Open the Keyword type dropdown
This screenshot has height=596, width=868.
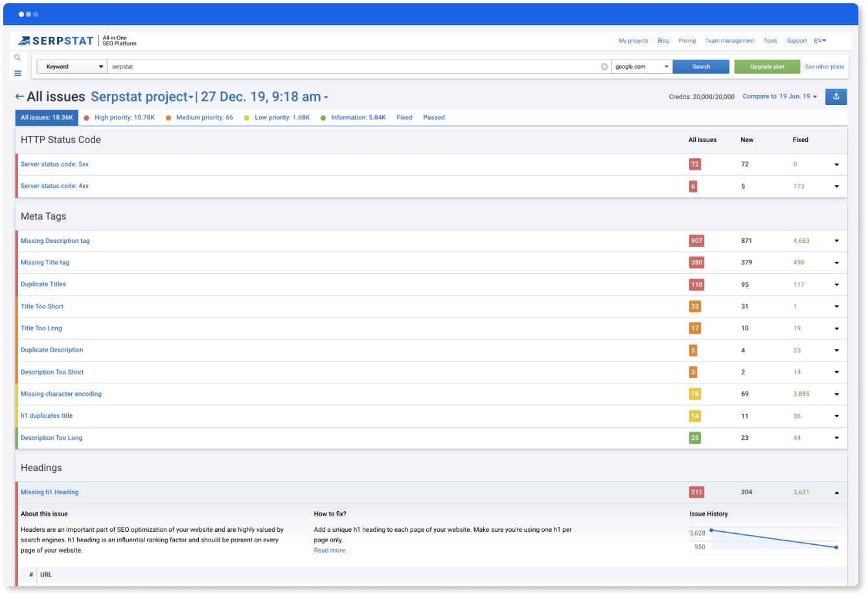click(72, 67)
